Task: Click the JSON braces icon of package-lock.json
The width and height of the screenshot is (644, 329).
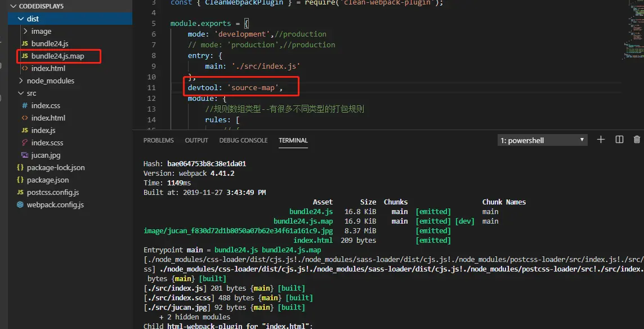Action: coord(20,168)
